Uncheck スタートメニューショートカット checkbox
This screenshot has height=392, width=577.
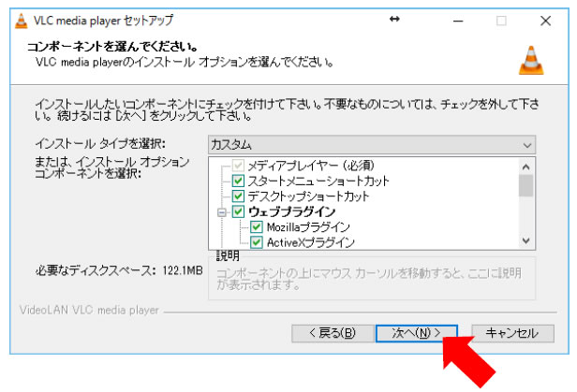238,181
